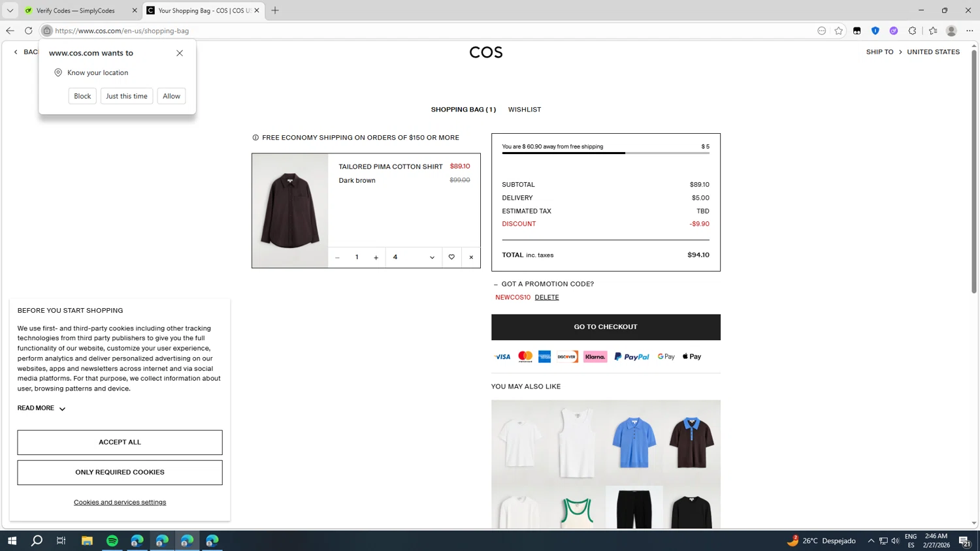Move the shirt to wishlist with heart icon
Screen dimensions: 980x551
tap(451, 258)
